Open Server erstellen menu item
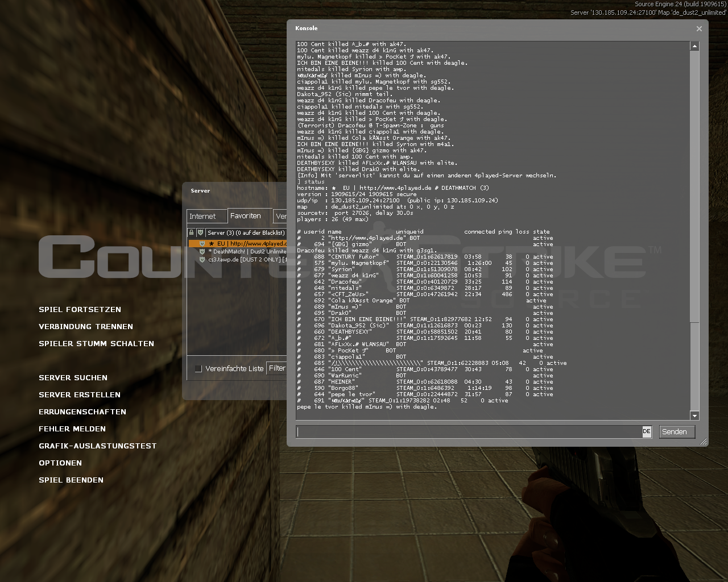Viewport: 728px width, 582px height. click(80, 395)
